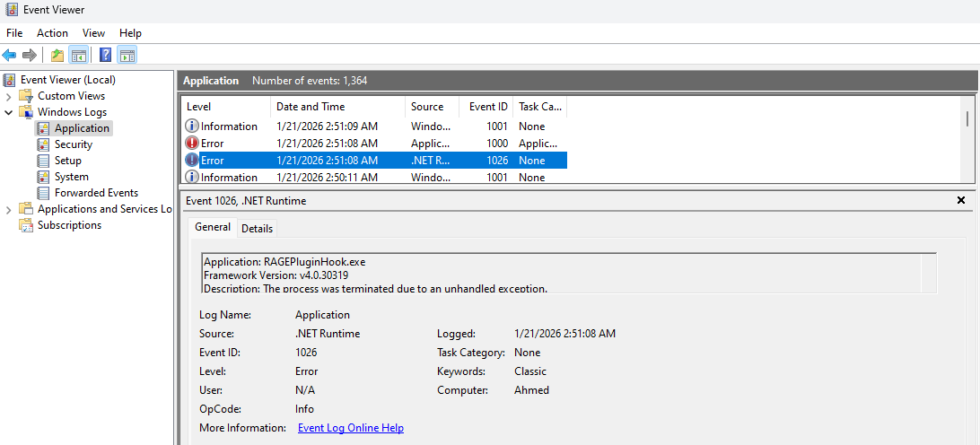Select the Subscriptions node

[69, 225]
